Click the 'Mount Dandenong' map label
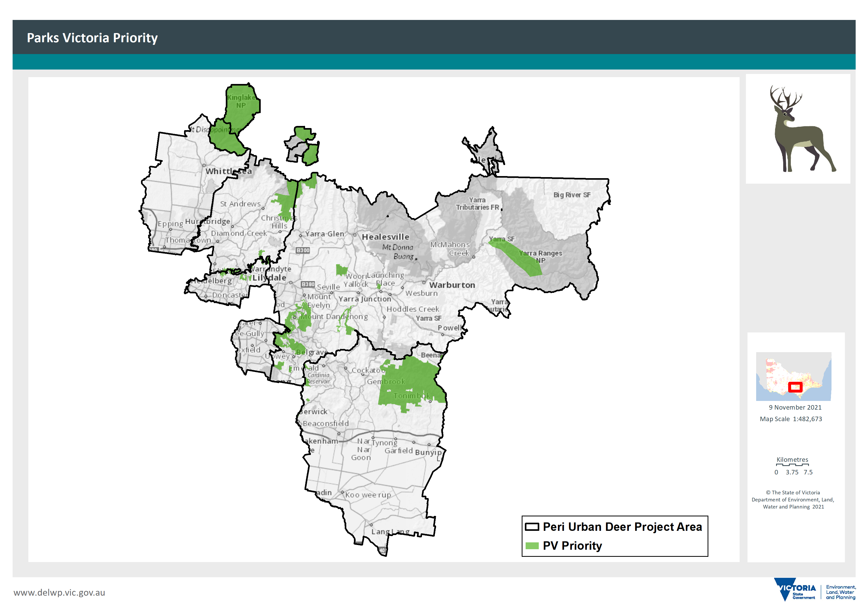 pos(334,316)
